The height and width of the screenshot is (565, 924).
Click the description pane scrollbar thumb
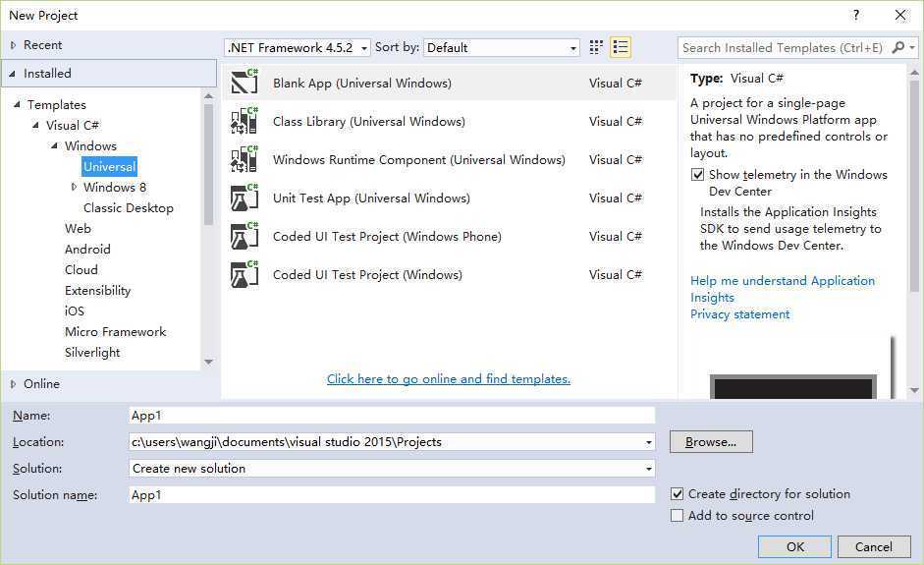914,186
